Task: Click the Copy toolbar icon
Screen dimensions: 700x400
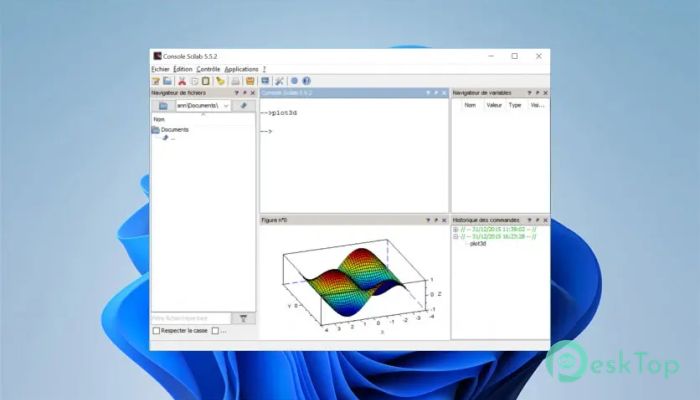Action: tap(194, 81)
